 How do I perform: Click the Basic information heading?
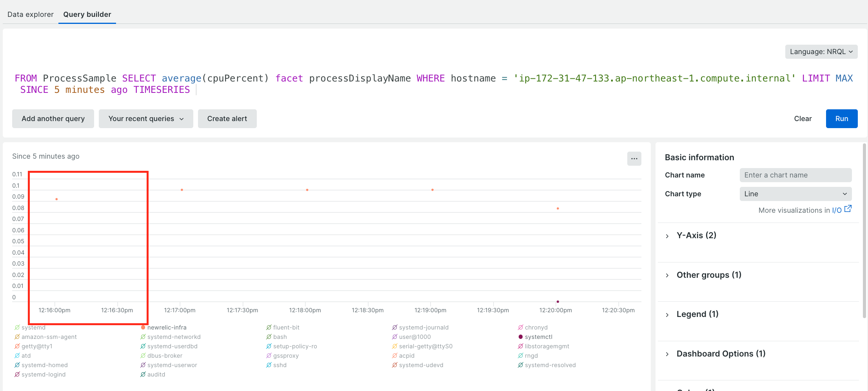tap(699, 157)
